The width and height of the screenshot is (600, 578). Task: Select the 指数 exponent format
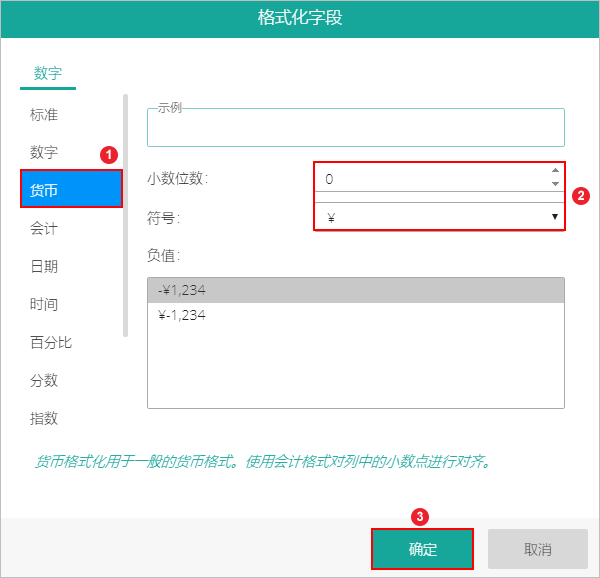44,419
